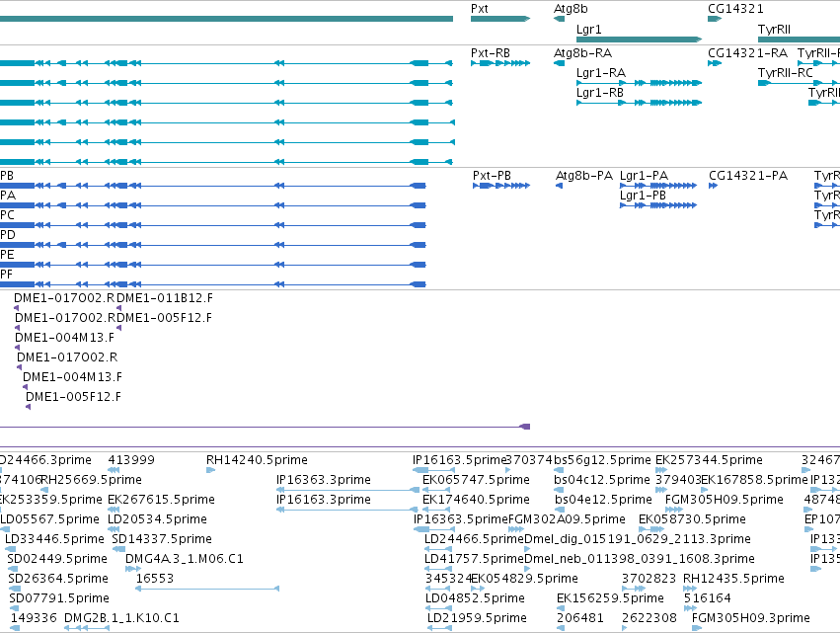Select the SD02449.5prime label
Image resolution: width=840 pixels, height=633 pixels.
(57, 559)
